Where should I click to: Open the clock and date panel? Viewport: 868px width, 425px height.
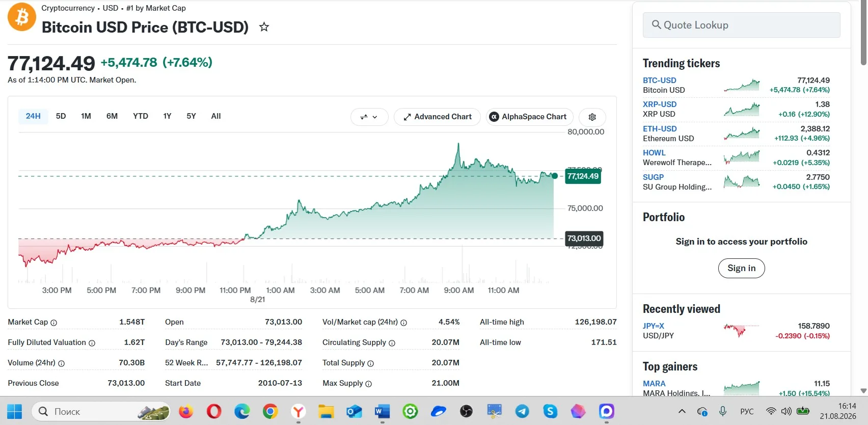(837, 411)
